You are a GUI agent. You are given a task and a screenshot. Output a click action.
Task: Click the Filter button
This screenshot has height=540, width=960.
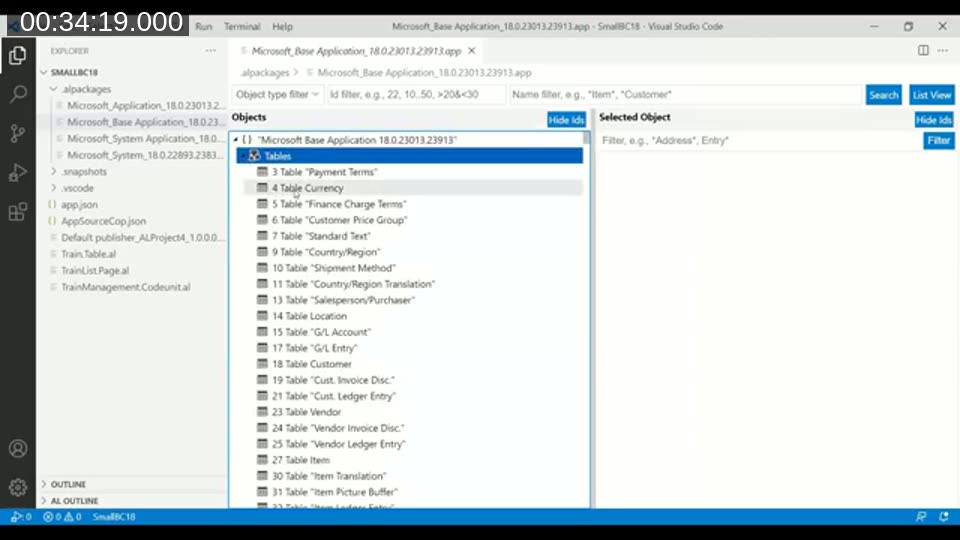[939, 140]
